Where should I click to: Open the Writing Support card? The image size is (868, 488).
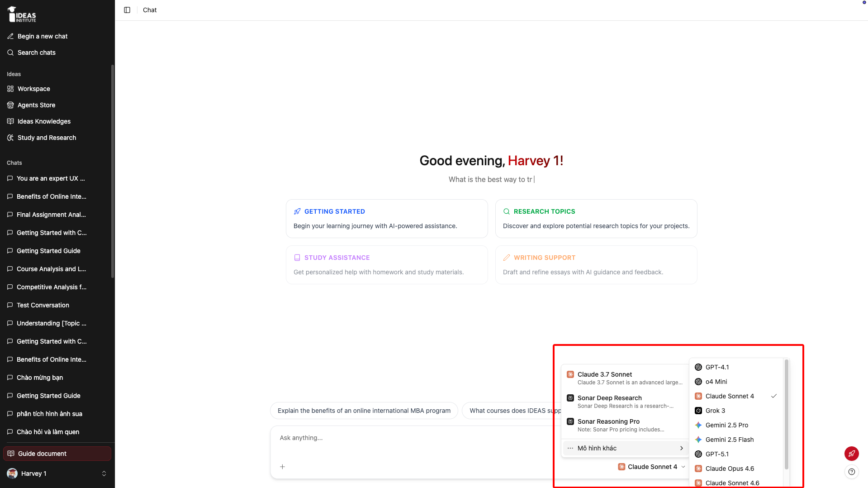[596, 265]
